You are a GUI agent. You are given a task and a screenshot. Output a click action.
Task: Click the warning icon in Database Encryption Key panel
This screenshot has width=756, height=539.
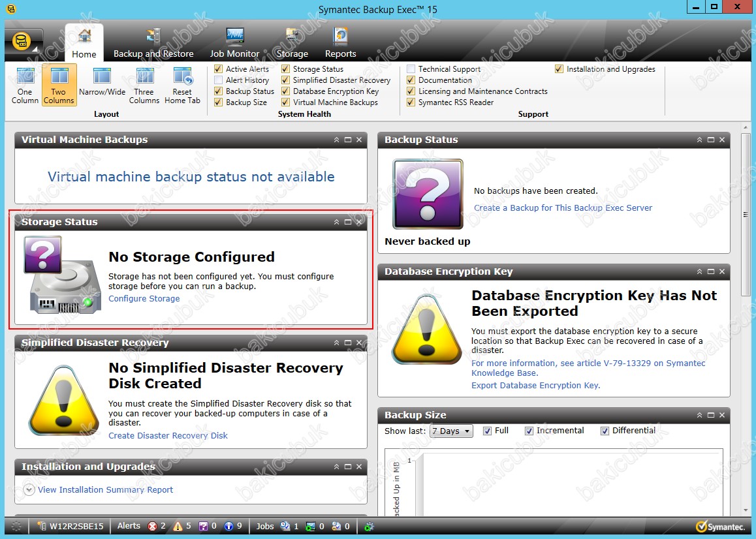pyautogui.click(x=427, y=330)
